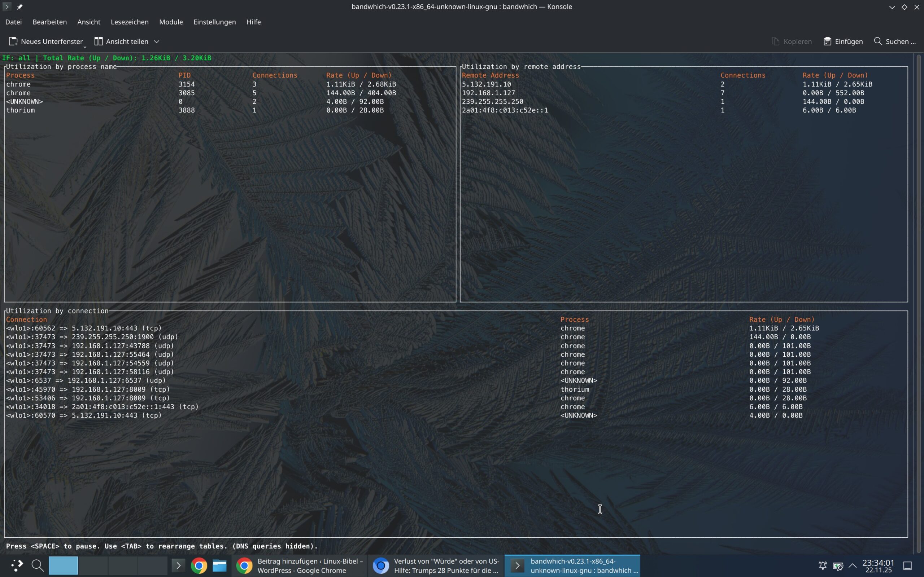Image resolution: width=924 pixels, height=577 pixels.
Task: Open the Datei menu
Action: click(13, 22)
